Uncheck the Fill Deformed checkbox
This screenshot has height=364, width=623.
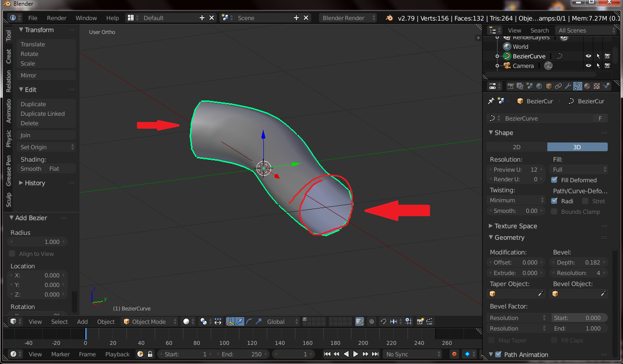pyautogui.click(x=555, y=180)
